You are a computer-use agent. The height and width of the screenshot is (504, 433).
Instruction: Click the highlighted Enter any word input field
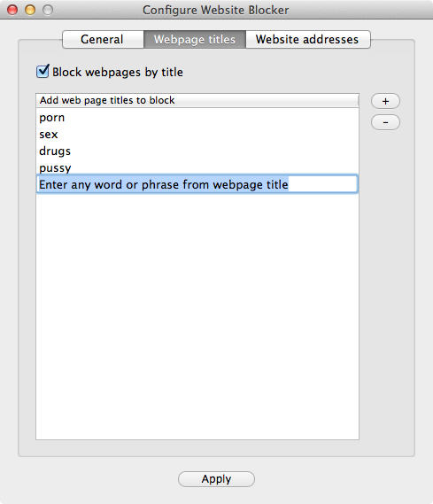point(197,184)
